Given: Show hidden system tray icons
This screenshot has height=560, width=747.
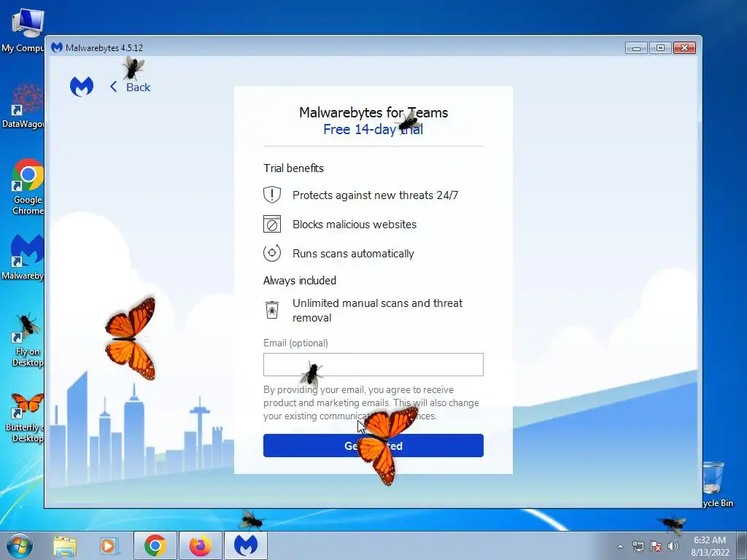Looking at the screenshot, I should point(620,546).
